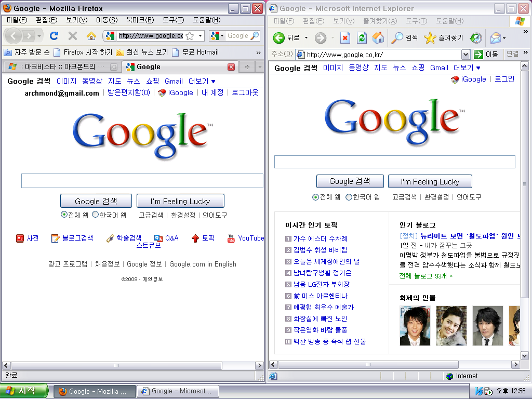Open IE favorites star button

pyautogui.click(x=444, y=37)
